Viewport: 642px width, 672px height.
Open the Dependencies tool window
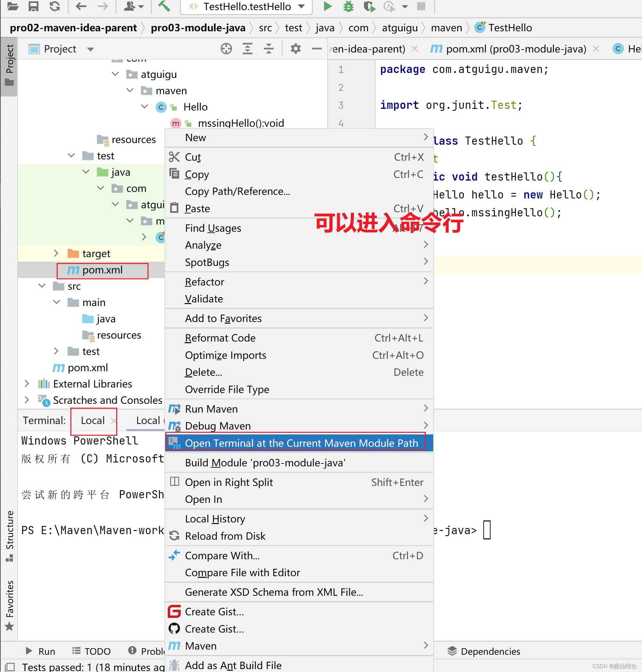483,651
